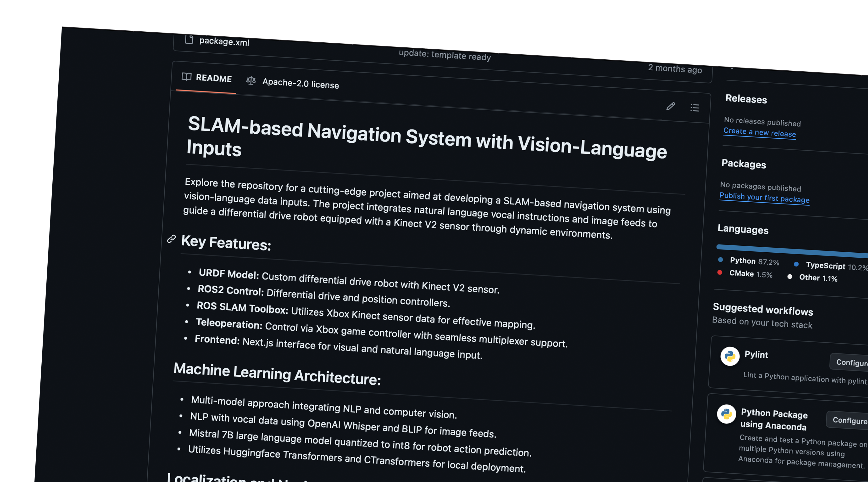This screenshot has height=482, width=868.
Task: Click the Suggested workflows heading
Action: click(x=763, y=309)
